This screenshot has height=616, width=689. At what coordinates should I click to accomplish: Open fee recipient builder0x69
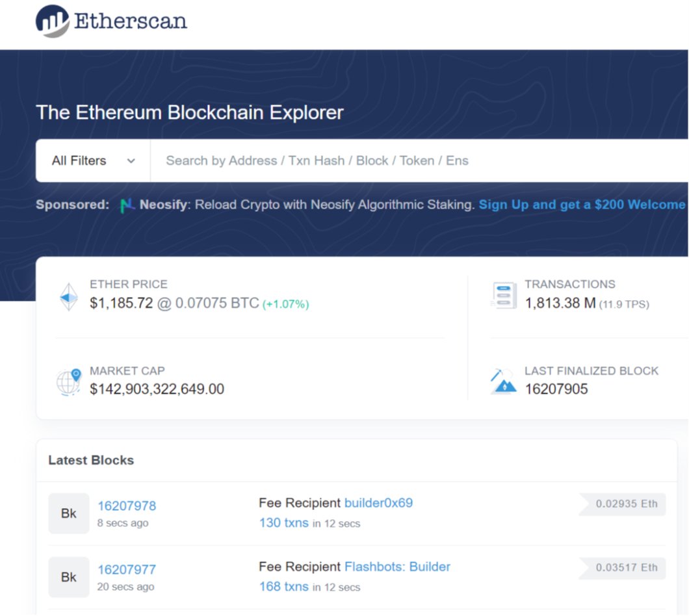click(378, 503)
